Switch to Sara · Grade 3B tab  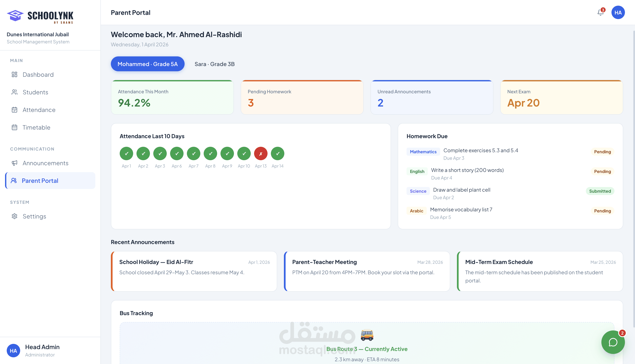pyautogui.click(x=215, y=64)
